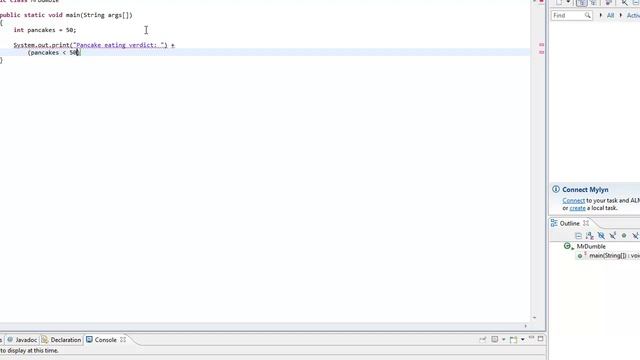
Task: Toggle Hide Non-Public Members green dot icon
Action: [624, 236]
